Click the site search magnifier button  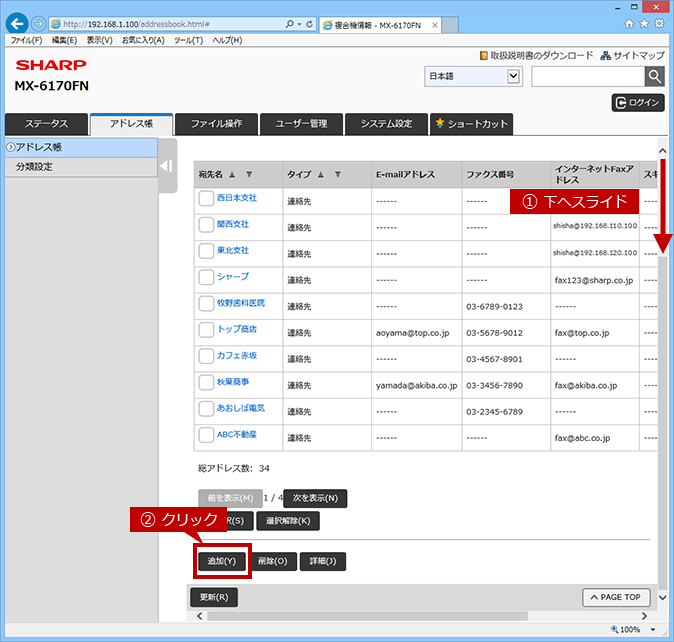655,76
